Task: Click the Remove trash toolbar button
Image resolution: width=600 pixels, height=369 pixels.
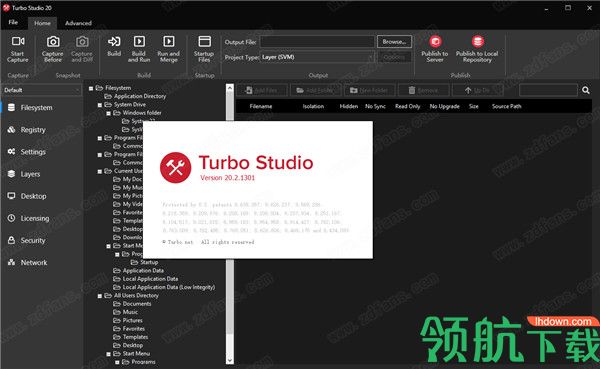Action: pos(424,90)
